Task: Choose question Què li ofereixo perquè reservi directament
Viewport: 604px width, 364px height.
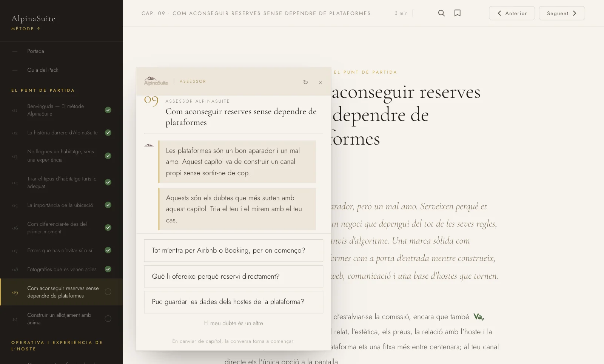Action: pos(233,276)
